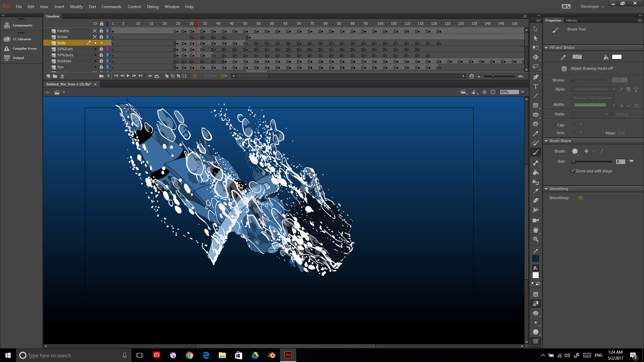
Task: Select the PolyStar tool
Action: coord(536,124)
